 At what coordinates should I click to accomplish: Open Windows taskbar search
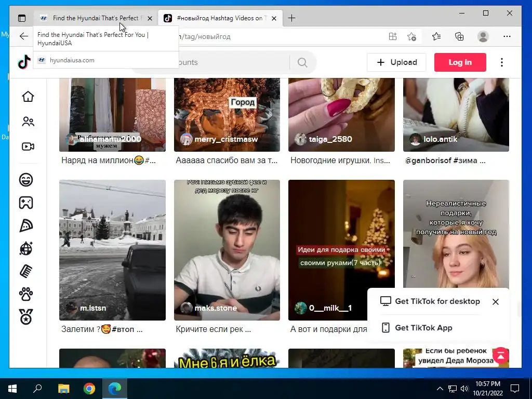click(x=37, y=389)
